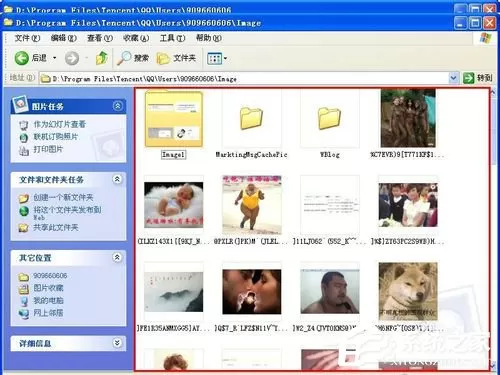
Task: Open the views dropdown button
Action: click(217, 58)
